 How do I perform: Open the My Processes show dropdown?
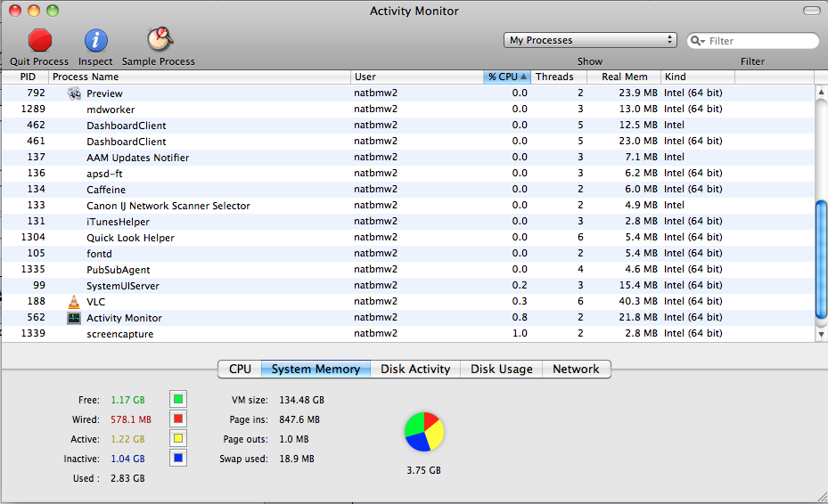tap(590, 40)
